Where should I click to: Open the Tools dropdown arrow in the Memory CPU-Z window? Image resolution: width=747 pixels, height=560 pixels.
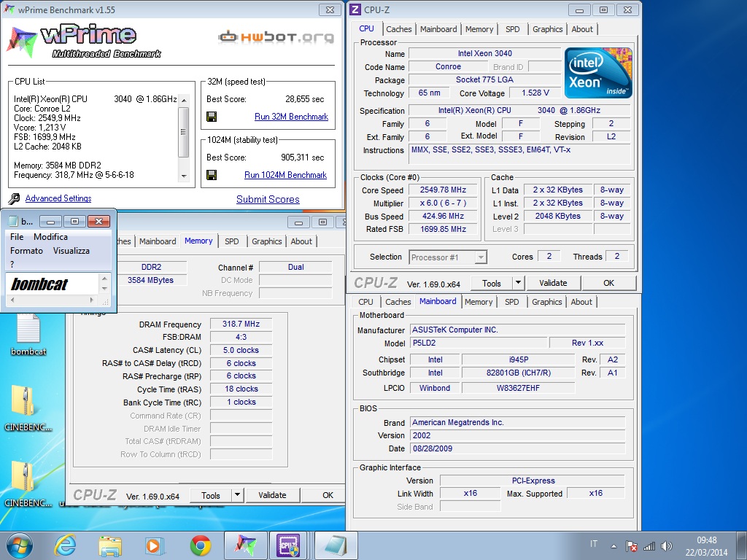[237, 495]
